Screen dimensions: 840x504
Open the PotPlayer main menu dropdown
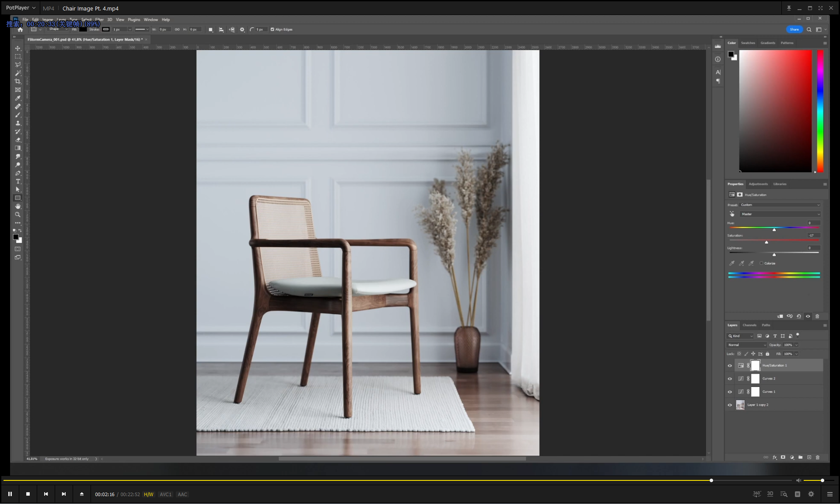21,8
